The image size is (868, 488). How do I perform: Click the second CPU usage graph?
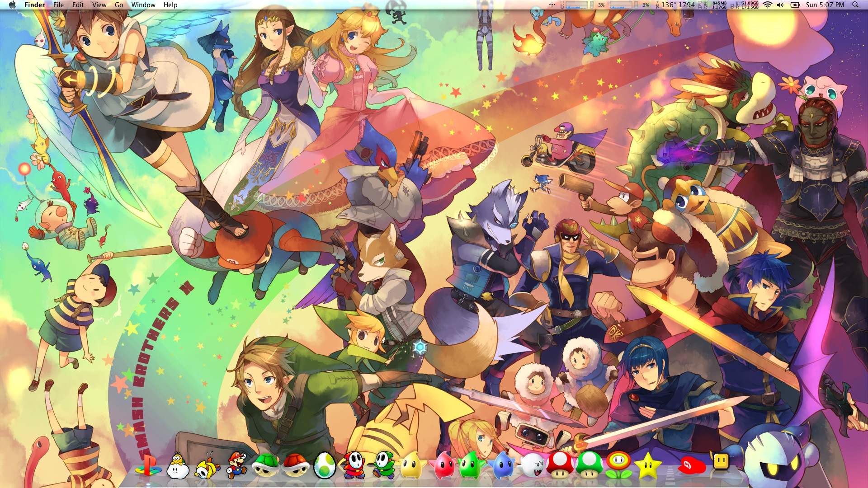click(x=621, y=5)
